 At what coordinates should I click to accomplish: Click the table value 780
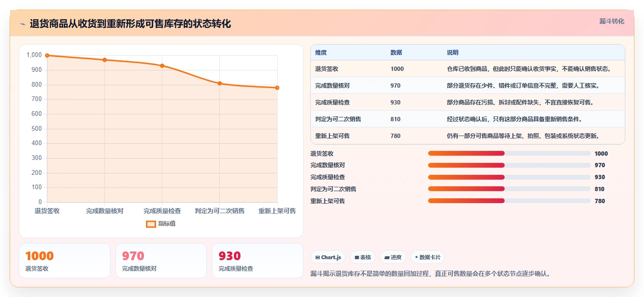coord(395,136)
